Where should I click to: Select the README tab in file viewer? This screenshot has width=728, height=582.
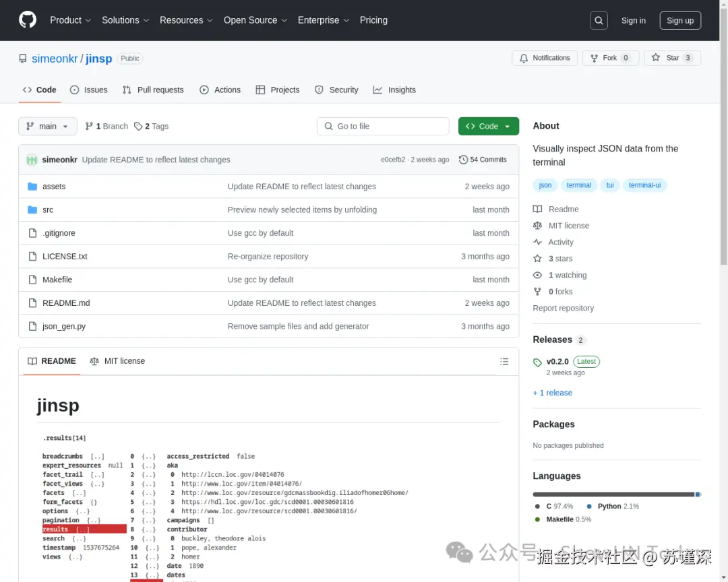tap(51, 361)
